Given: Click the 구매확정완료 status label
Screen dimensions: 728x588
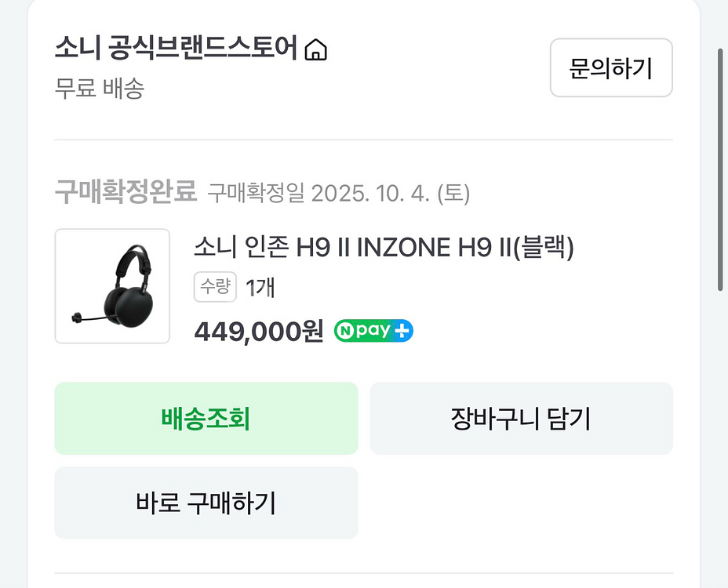Looking at the screenshot, I should 126,191.
